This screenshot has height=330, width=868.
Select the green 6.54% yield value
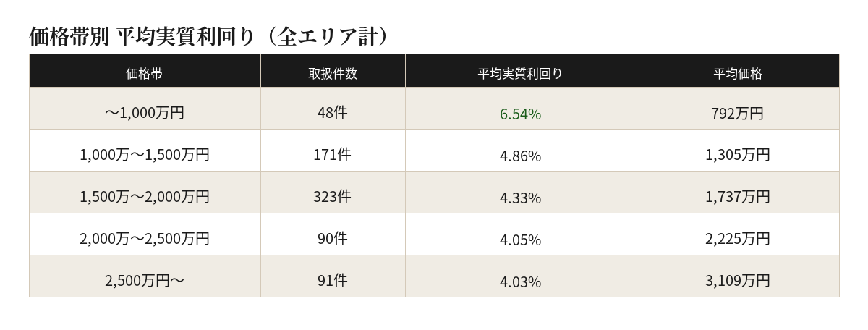(520, 114)
